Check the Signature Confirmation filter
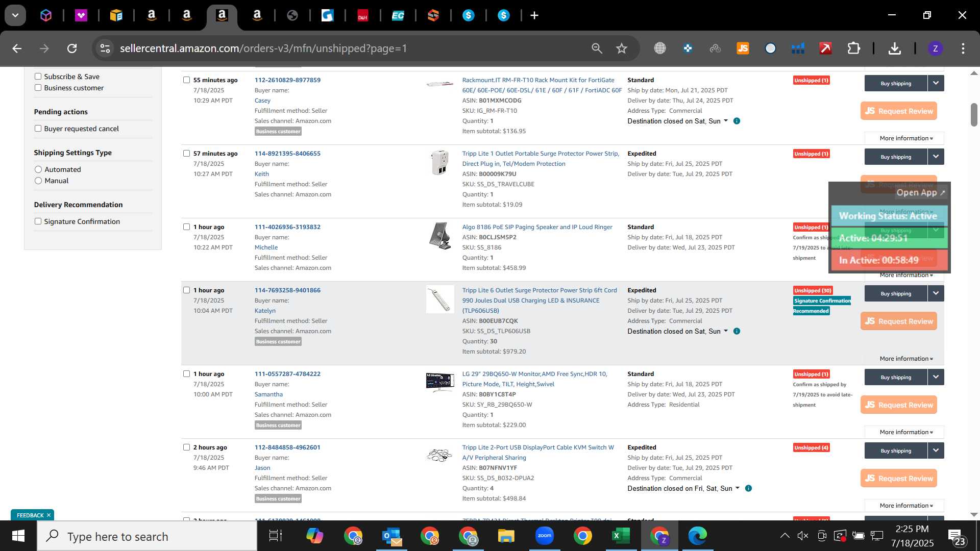This screenshot has width=980, height=551. tap(38, 221)
